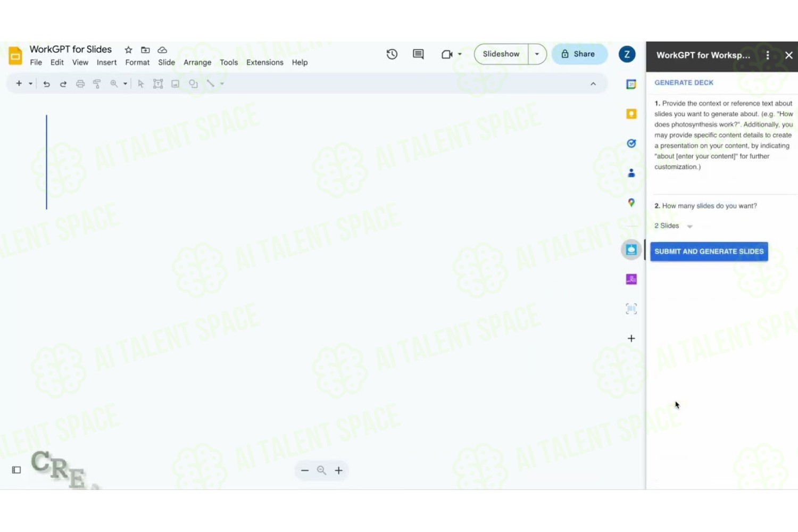Open the Z account avatar

click(x=627, y=54)
